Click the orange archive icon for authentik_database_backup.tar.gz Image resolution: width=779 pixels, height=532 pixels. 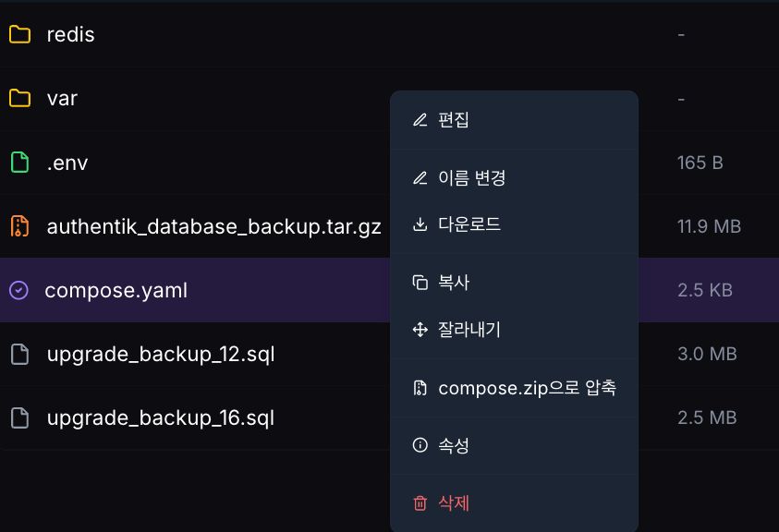[x=20, y=225]
